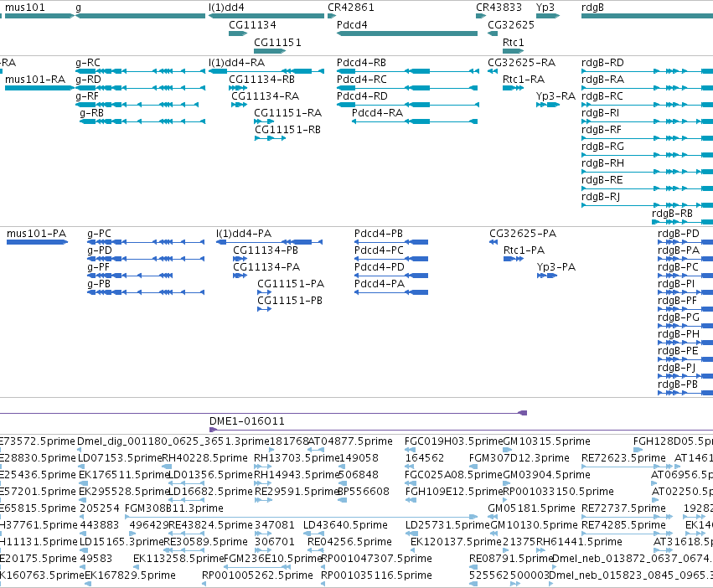Select transcript rdgB-RG
The width and height of the screenshot is (713, 588).
point(603,147)
